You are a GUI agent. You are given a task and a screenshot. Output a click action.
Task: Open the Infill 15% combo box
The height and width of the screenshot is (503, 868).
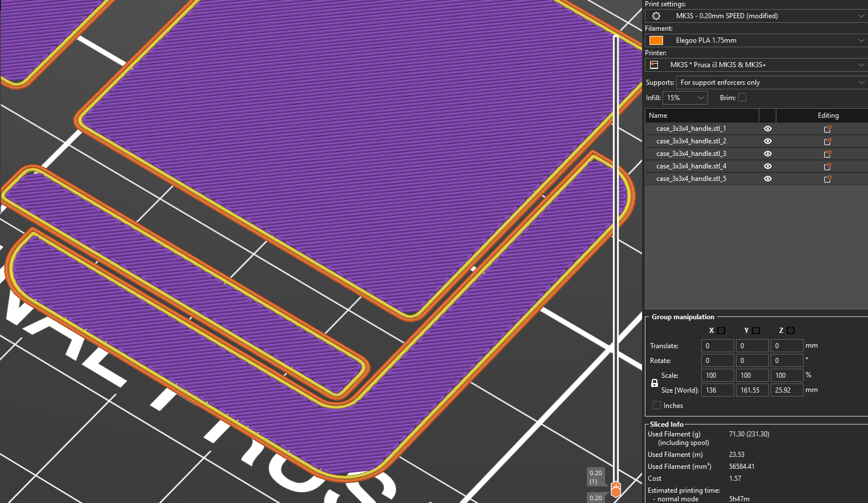pos(685,98)
